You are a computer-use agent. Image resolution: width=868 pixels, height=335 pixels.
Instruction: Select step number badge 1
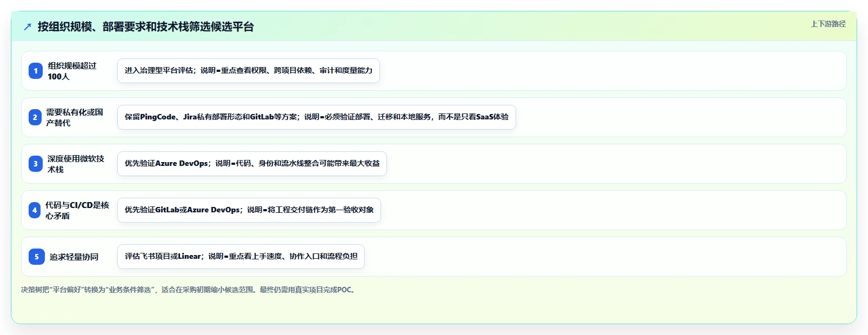36,71
